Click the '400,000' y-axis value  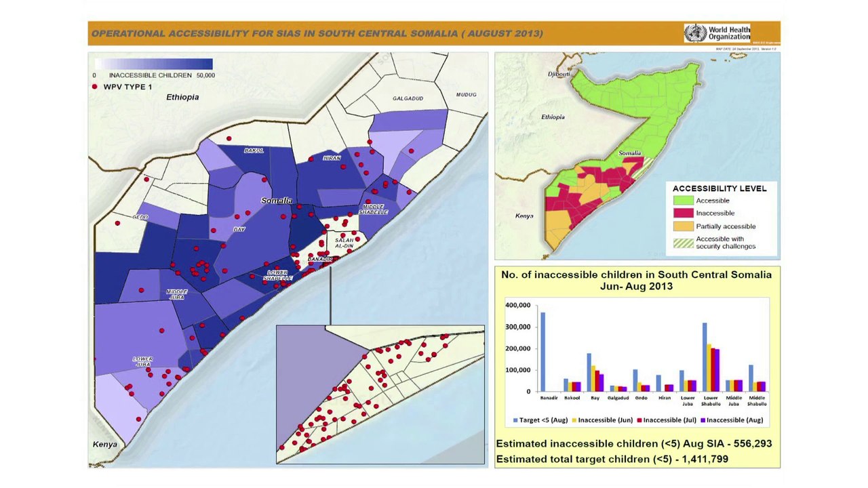(x=518, y=306)
